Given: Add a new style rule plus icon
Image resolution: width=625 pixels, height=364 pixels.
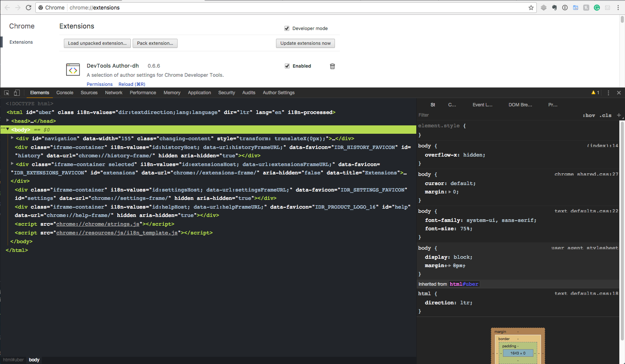Looking at the screenshot, I should (x=619, y=115).
